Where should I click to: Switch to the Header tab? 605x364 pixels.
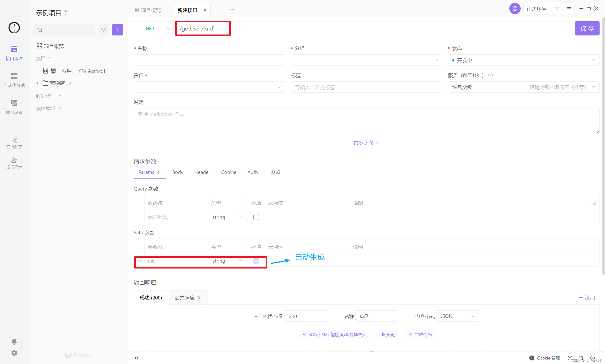coord(202,172)
